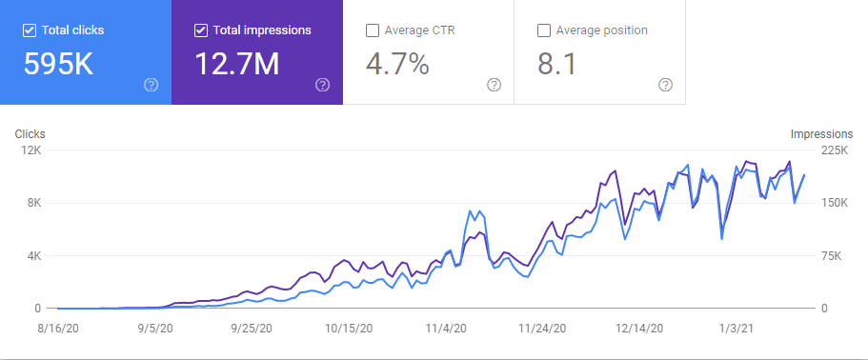Open help icon on Average position card

click(x=666, y=85)
